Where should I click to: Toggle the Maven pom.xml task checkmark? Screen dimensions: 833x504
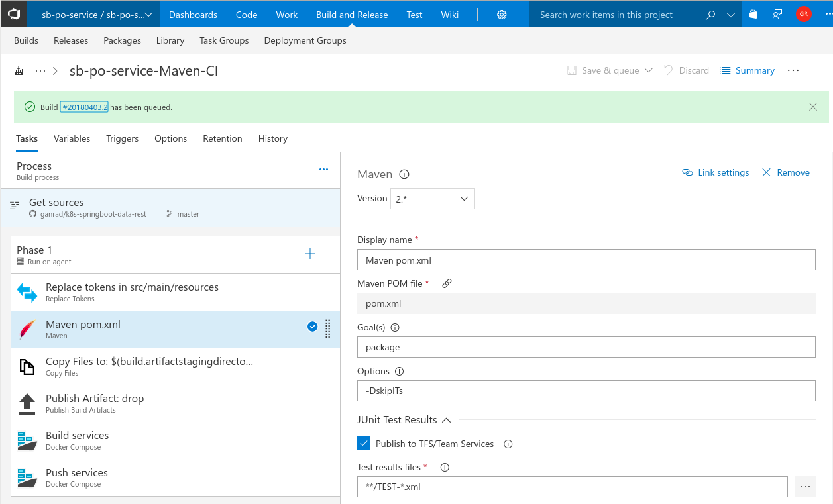click(312, 327)
